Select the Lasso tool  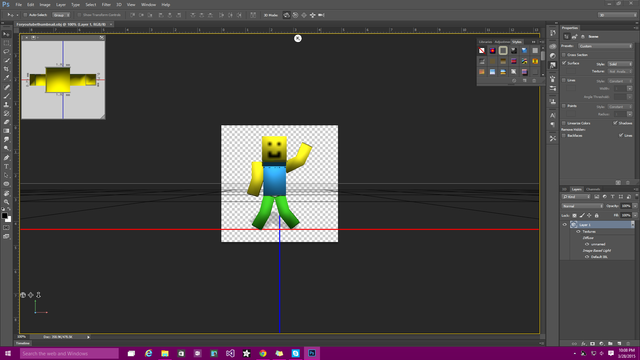pos(6,51)
